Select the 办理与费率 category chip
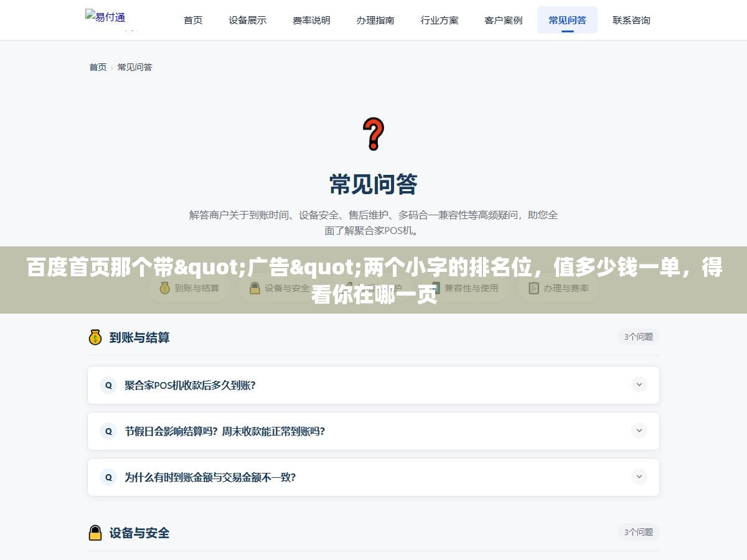Screen dimensions: 747x560 pos(558,288)
